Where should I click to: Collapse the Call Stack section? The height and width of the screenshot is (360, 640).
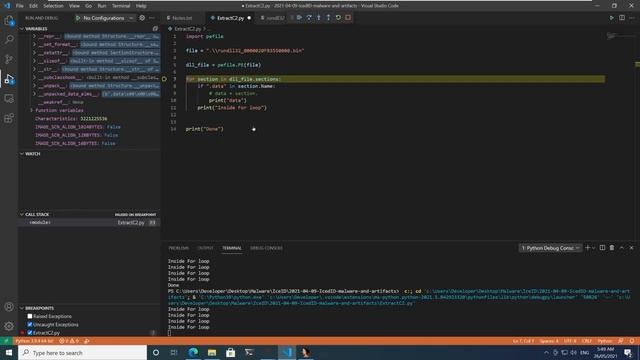(37, 214)
